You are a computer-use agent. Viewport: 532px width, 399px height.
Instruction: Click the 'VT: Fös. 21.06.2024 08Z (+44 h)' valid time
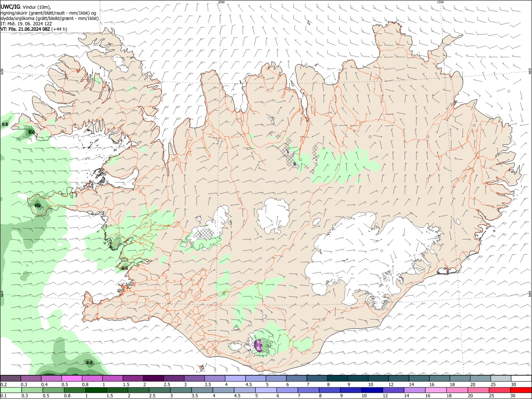click(x=34, y=29)
